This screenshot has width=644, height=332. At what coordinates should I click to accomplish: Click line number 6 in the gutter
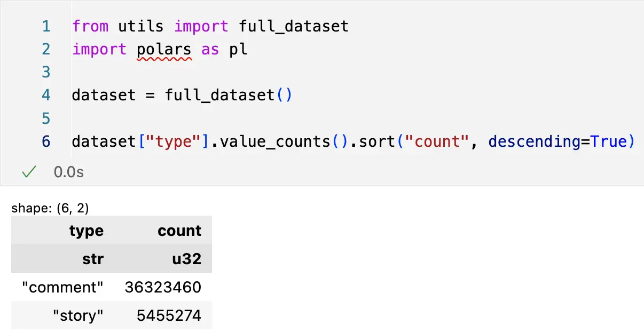point(46,141)
